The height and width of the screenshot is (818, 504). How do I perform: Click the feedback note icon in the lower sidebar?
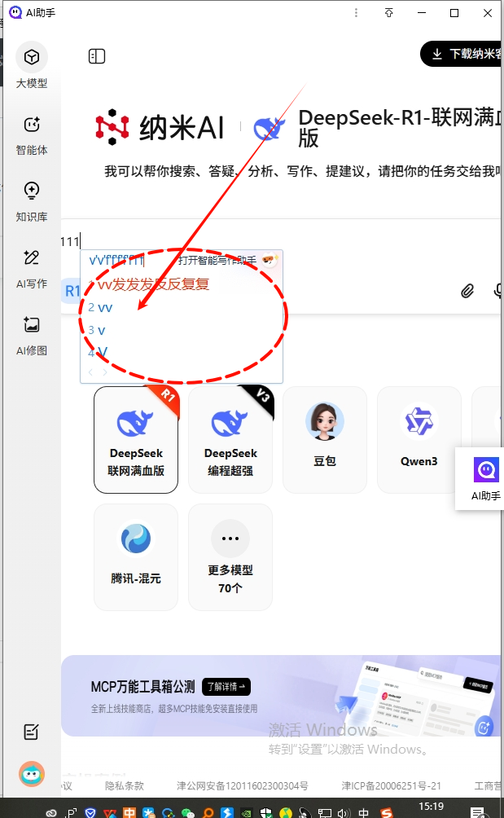31,732
